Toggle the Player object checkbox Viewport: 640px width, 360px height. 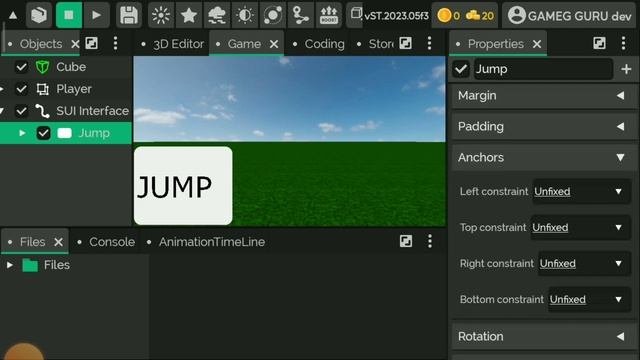(21, 89)
